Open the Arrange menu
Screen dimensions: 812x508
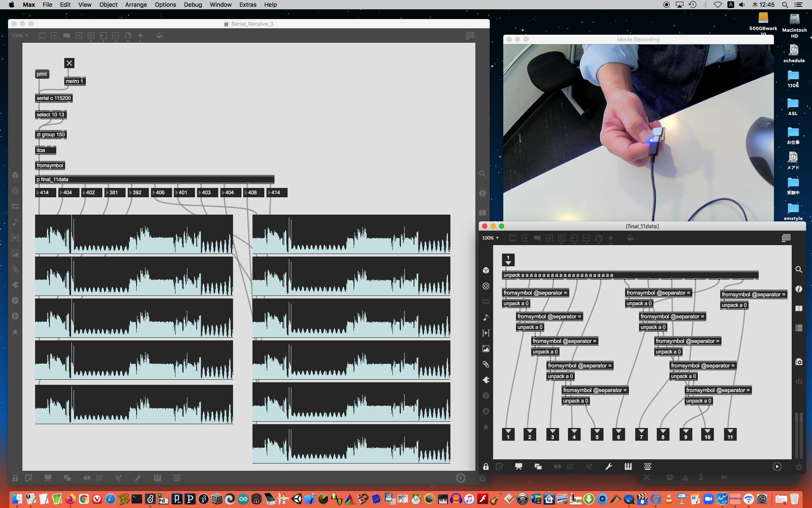[136, 5]
